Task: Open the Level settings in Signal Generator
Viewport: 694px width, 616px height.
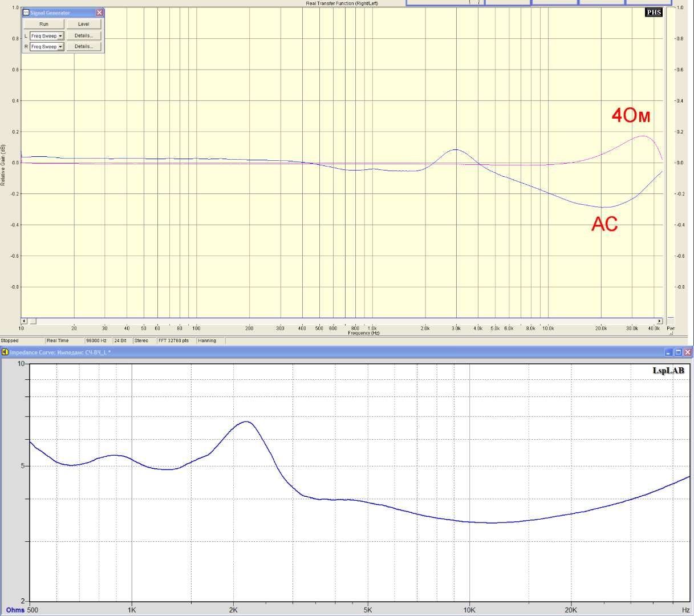Action: (x=84, y=24)
